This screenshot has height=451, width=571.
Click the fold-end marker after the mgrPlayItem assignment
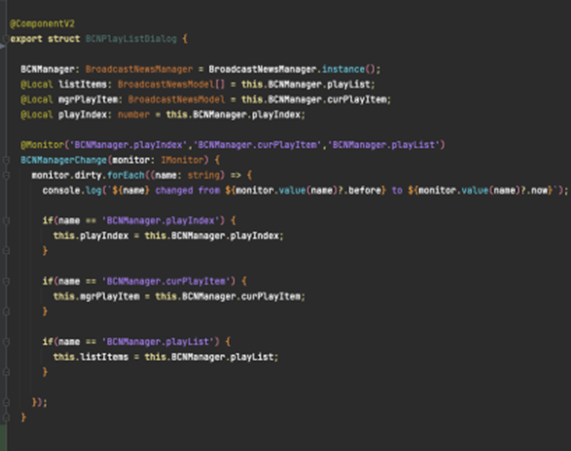click(6, 311)
